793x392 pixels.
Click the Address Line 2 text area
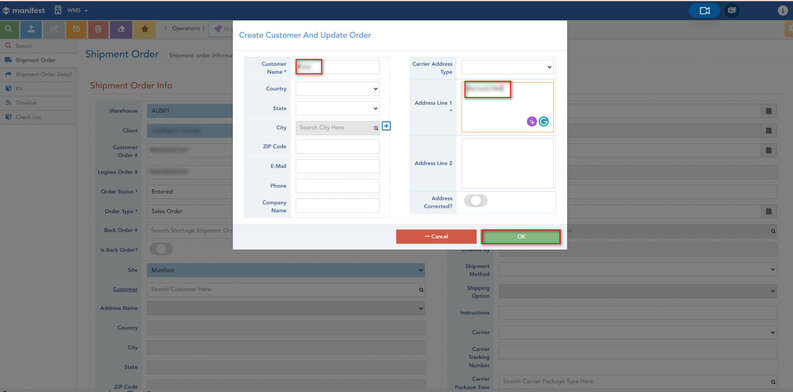507,163
